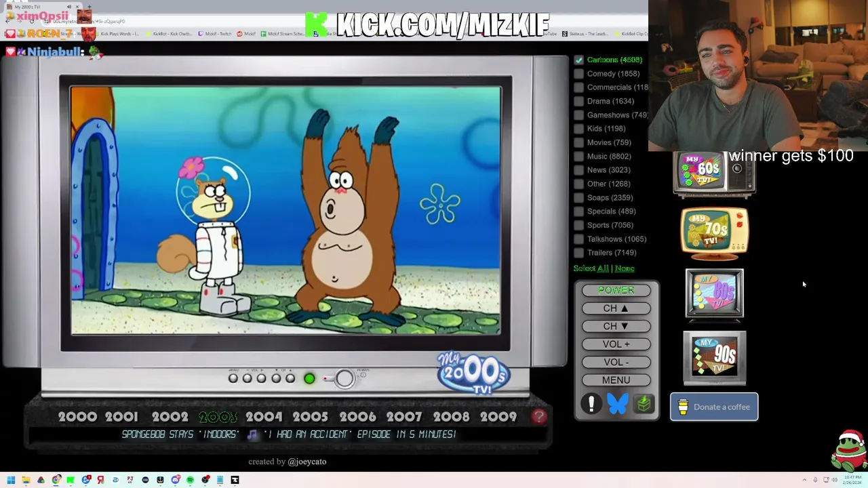Screen dimensions: 868x488
Task: Click the green indicator light on TV set
Action: 309,379
